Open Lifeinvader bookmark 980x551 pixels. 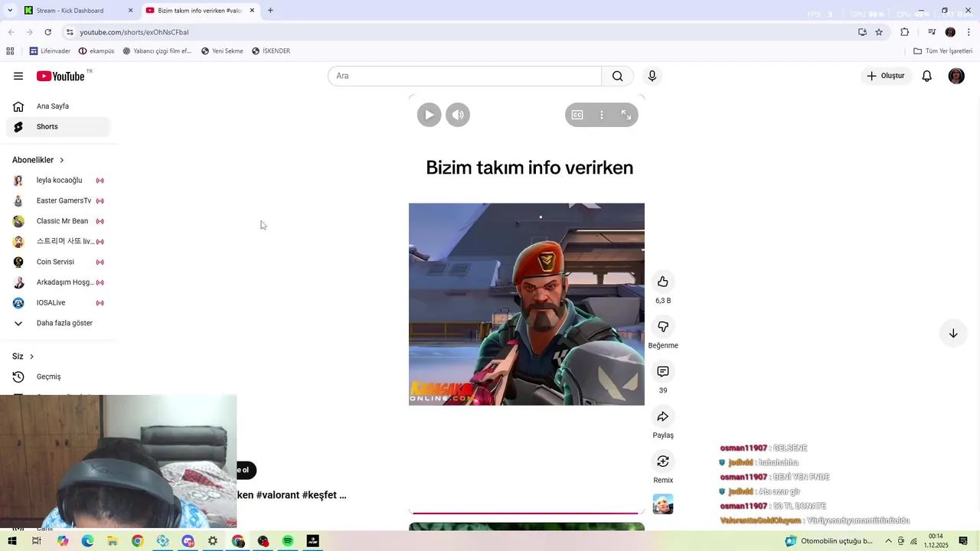pos(50,51)
